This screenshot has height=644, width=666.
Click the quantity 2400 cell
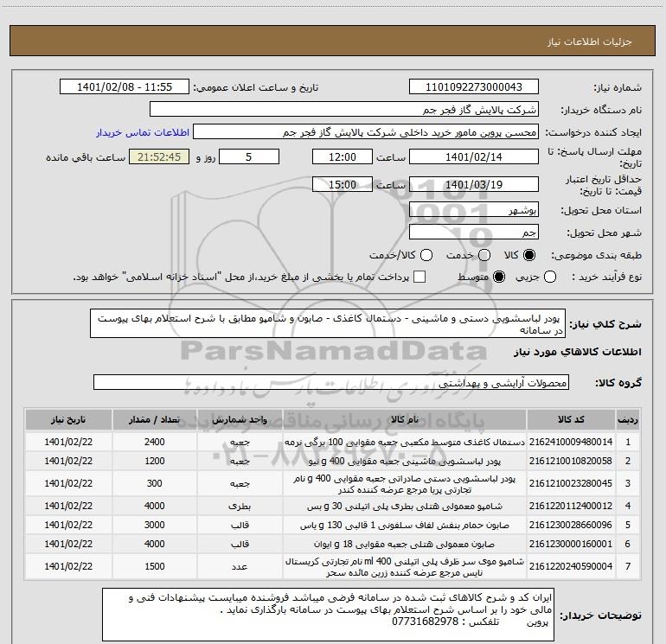coord(154,442)
